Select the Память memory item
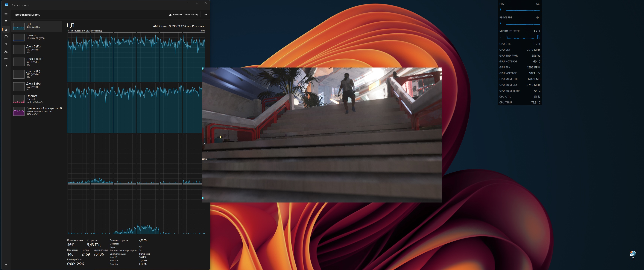The image size is (644, 270). tap(37, 37)
